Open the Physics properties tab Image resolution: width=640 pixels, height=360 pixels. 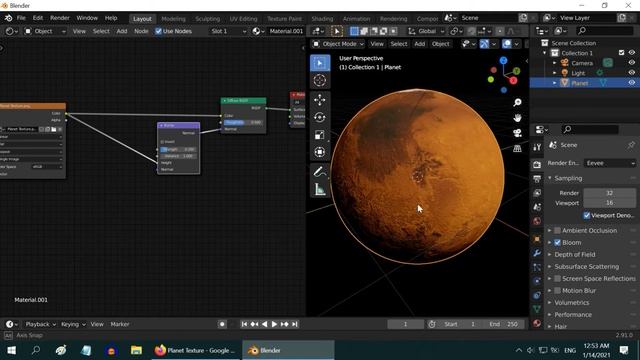(x=537, y=281)
